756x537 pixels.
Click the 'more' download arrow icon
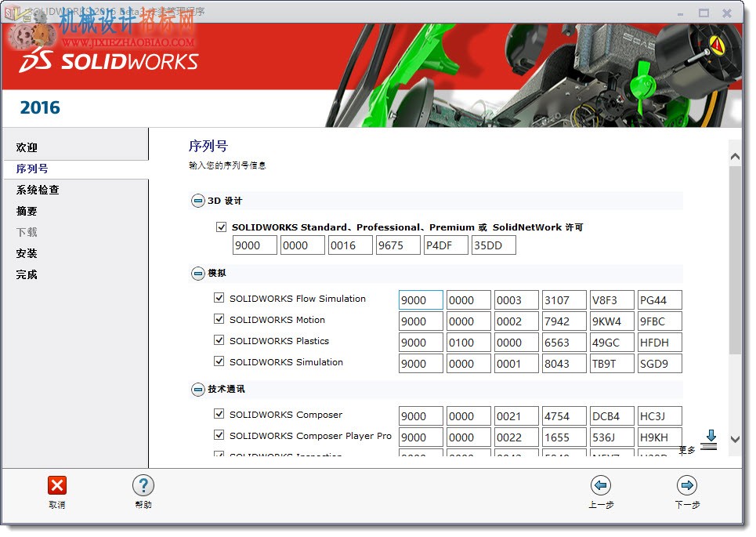pos(710,440)
